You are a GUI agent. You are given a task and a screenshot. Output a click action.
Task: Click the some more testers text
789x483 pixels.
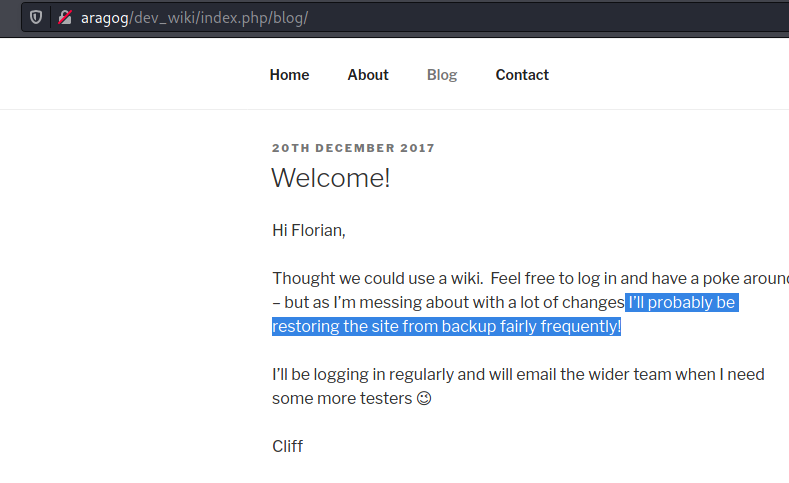[x=342, y=398]
